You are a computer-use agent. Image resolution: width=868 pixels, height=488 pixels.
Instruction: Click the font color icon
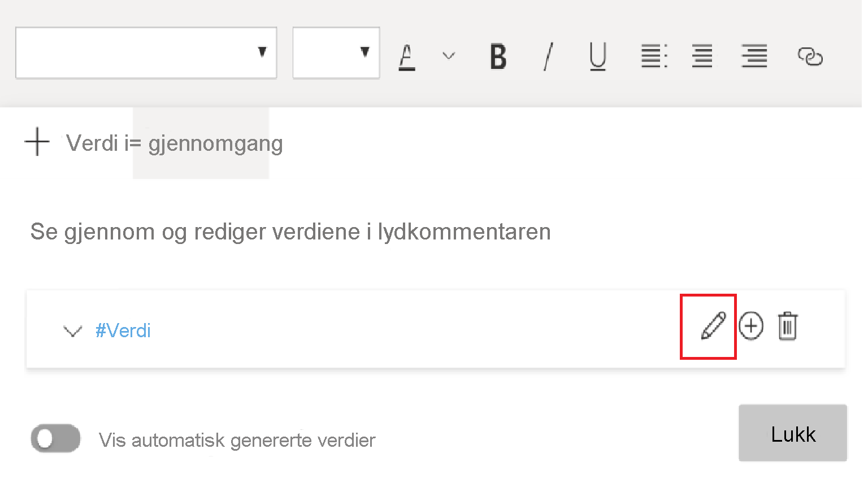[x=407, y=57]
